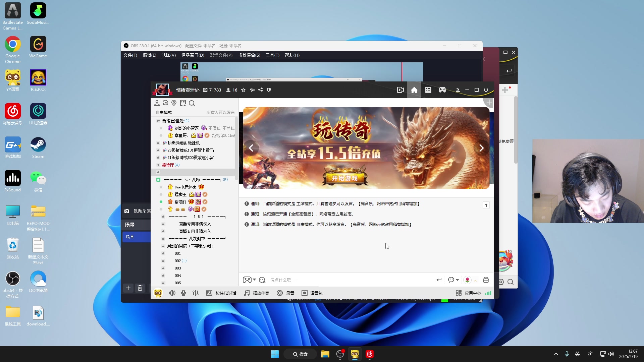Open OBS 文件(F) menu

pos(130,55)
